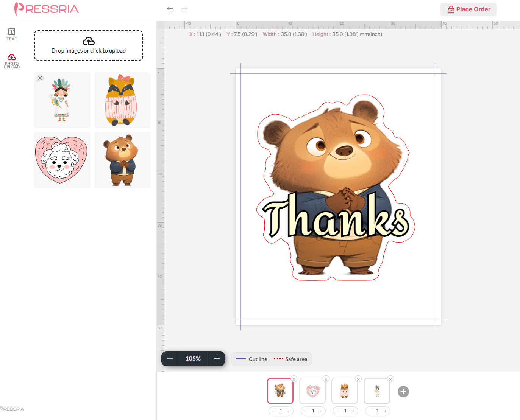Decrease quantity of flower girl page
520x420 pixels.
[369, 411]
